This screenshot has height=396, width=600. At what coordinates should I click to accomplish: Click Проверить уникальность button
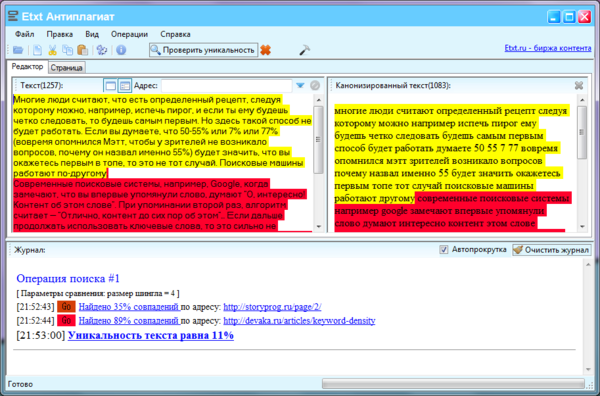pyautogui.click(x=204, y=50)
